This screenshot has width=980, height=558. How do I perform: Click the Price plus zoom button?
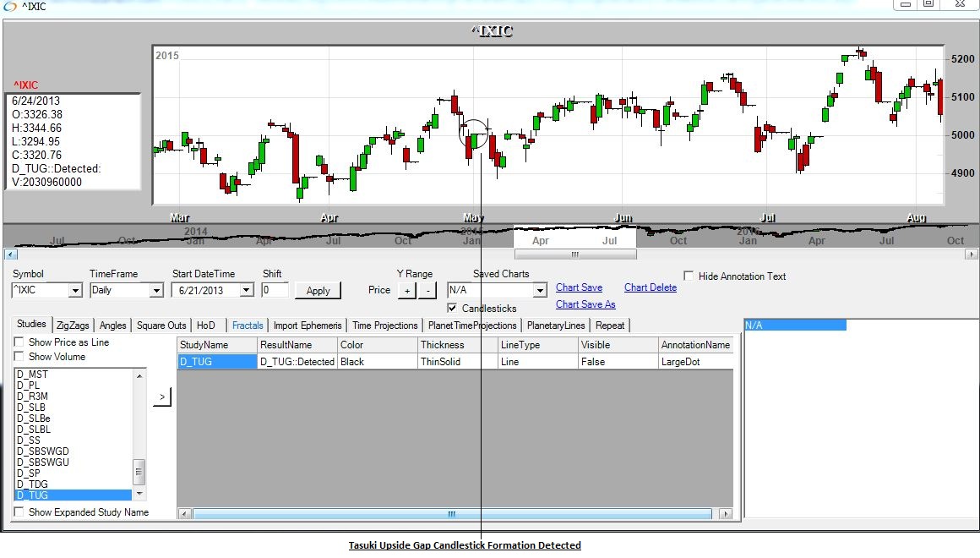click(407, 291)
